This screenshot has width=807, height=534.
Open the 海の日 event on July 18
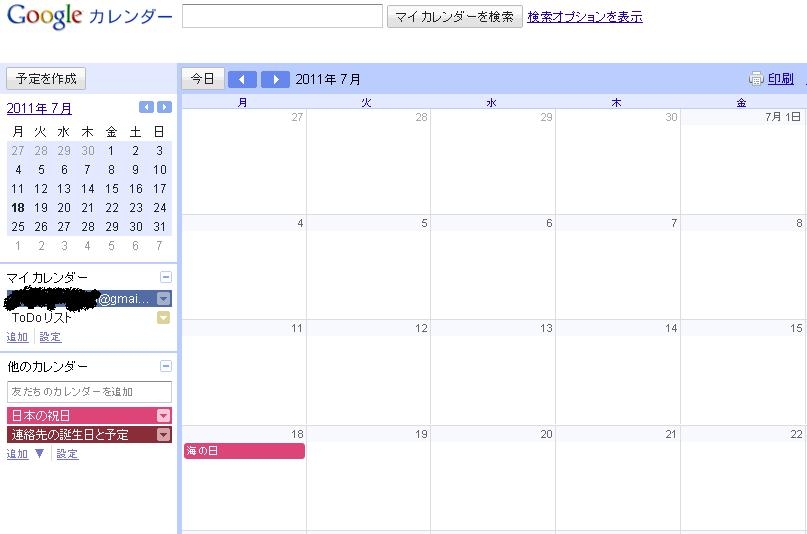tap(244, 451)
